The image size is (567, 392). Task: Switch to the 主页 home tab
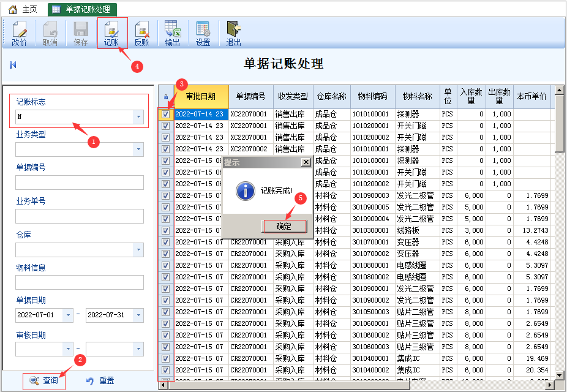click(23, 9)
